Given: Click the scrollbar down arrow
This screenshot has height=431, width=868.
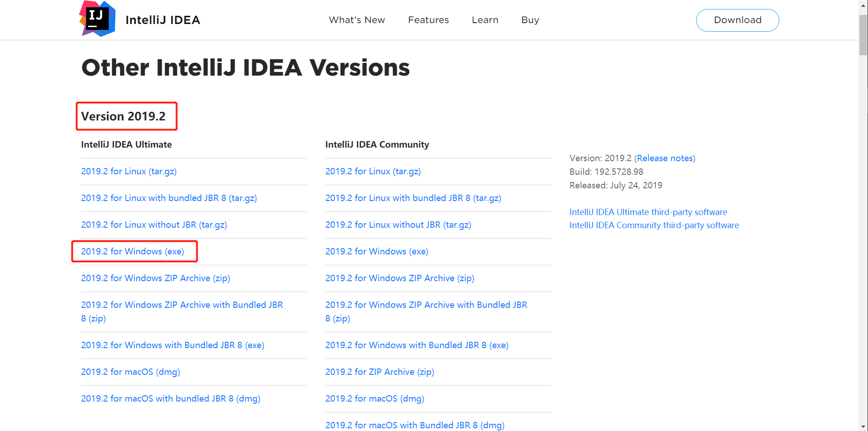Looking at the screenshot, I should pos(863,426).
